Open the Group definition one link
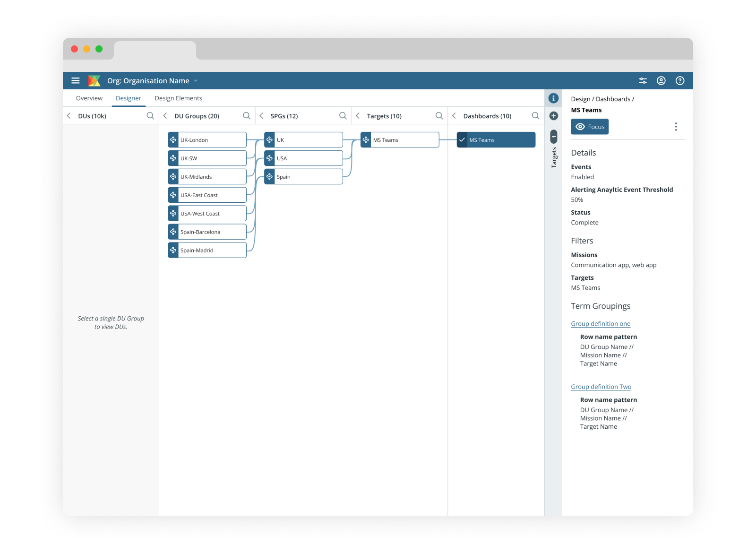The width and height of the screenshot is (756, 554). [600, 324]
